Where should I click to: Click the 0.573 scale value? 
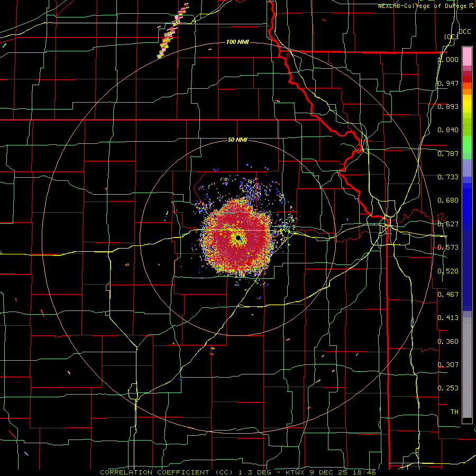448,248
